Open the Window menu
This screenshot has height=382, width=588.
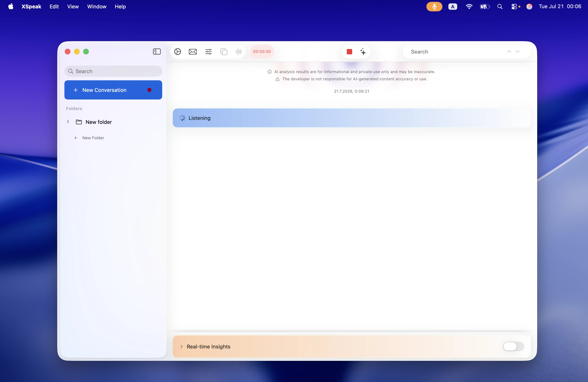pos(97,6)
